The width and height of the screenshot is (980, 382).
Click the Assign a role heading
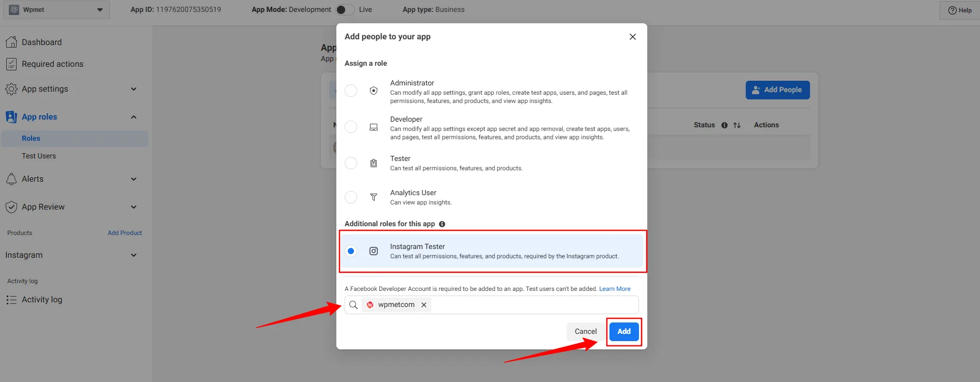tap(366, 63)
